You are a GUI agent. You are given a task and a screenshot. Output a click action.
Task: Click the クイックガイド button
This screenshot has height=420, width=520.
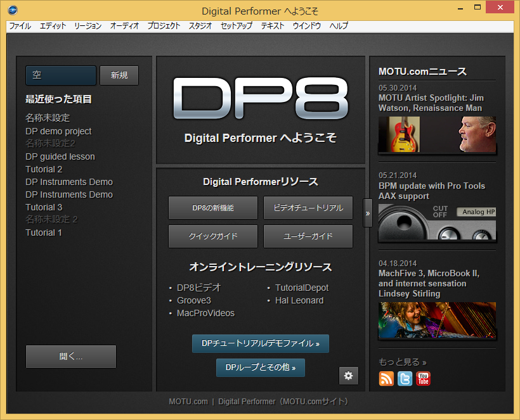(213, 236)
